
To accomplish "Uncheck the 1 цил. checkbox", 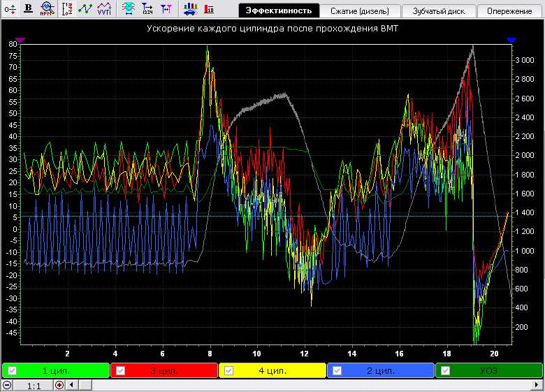I will click(12, 370).
